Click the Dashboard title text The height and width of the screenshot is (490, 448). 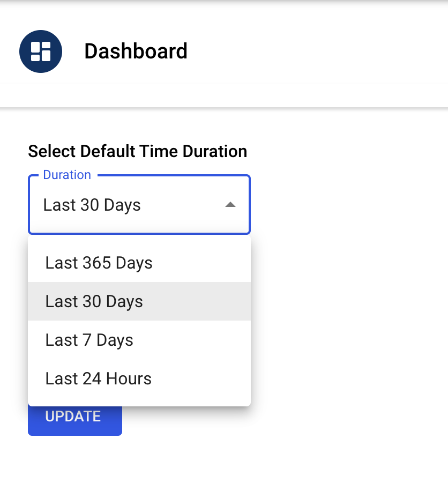[x=136, y=51]
